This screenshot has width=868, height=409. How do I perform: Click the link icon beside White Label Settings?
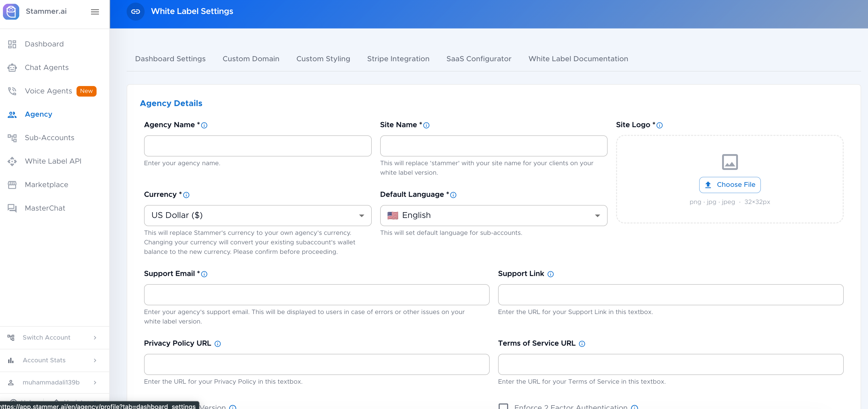pyautogui.click(x=135, y=11)
